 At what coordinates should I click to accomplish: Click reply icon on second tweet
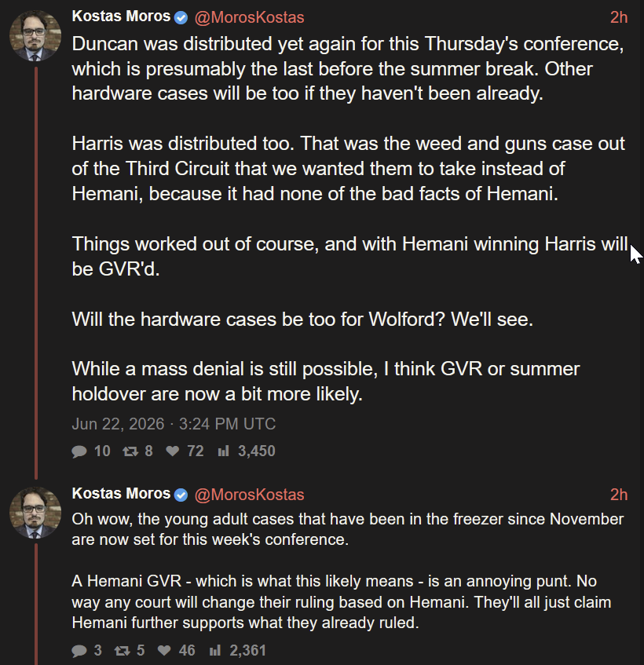(x=79, y=651)
